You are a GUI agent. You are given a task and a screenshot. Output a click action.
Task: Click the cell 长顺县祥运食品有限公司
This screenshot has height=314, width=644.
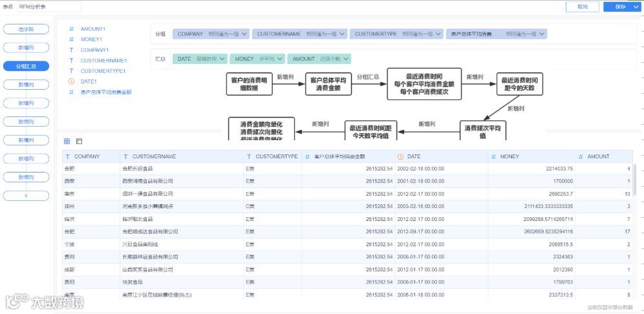pos(182,257)
